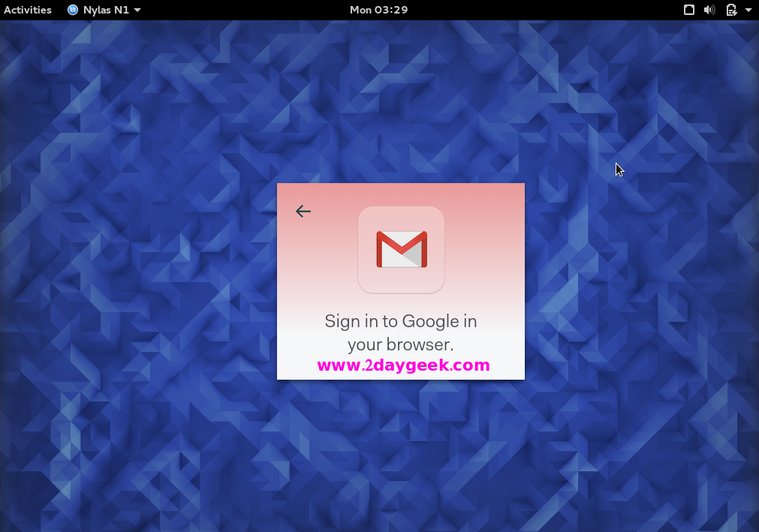Image resolution: width=759 pixels, height=532 pixels.
Task: Click the square screen indicator in top bar
Action: pyautogui.click(x=689, y=10)
